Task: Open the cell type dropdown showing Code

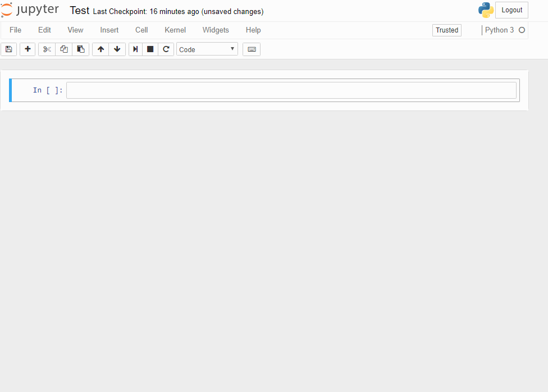Action: point(207,49)
